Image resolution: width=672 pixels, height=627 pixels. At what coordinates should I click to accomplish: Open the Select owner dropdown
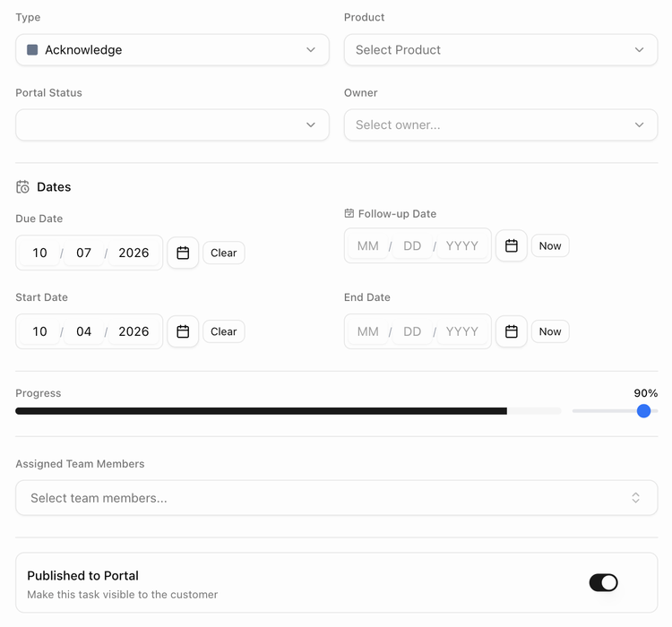tap(501, 125)
